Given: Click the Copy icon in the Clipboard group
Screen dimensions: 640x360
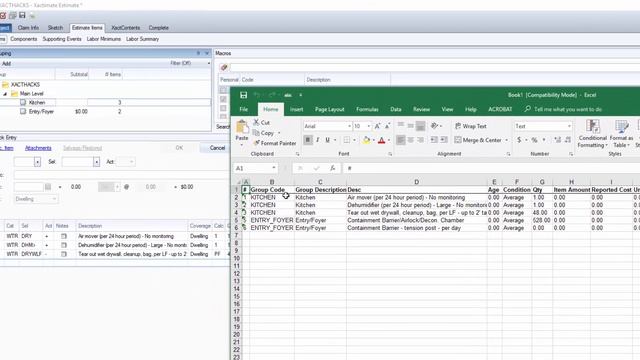Looking at the screenshot, I should [256, 133].
